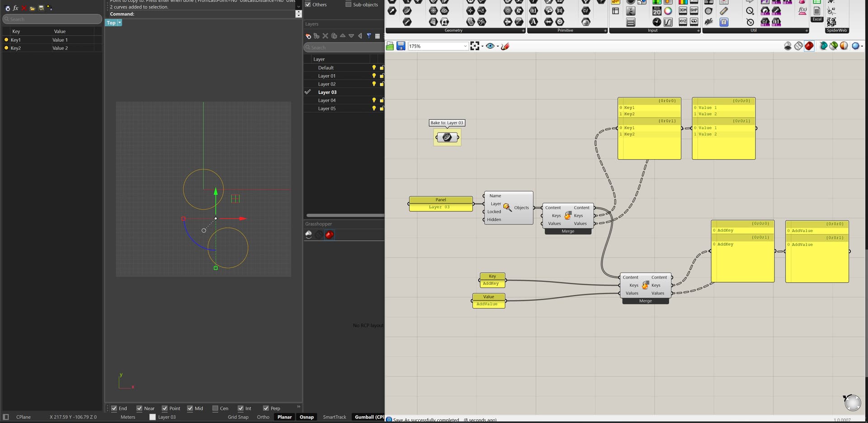This screenshot has width=868, height=423.
Task: Click Layer 03 color swatch in status bar
Action: [152, 417]
